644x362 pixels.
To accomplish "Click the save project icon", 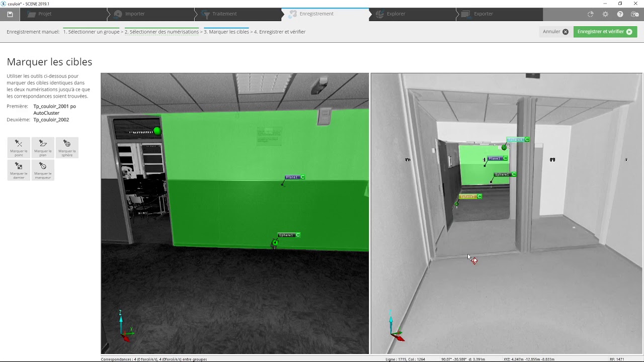I will coord(10,14).
